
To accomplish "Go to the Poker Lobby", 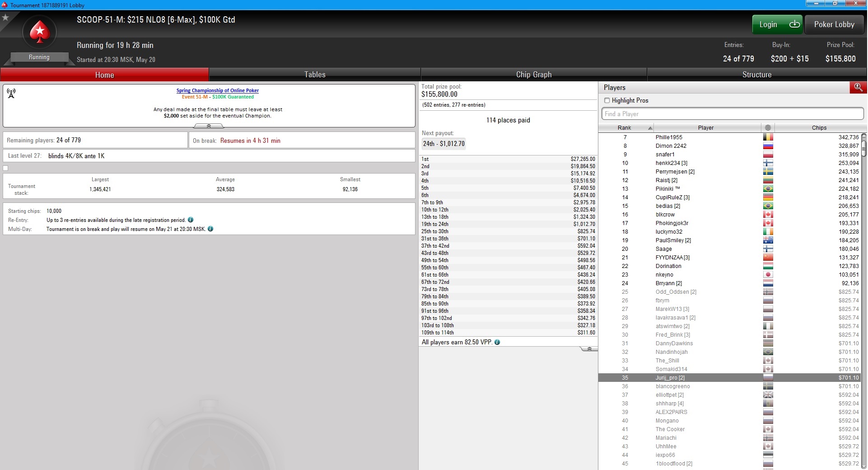I will [x=834, y=24].
